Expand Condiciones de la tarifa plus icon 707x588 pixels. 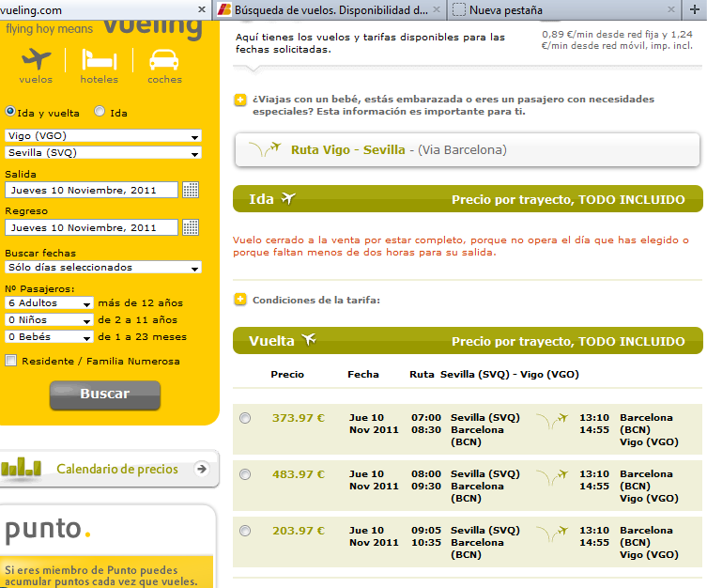point(240,299)
